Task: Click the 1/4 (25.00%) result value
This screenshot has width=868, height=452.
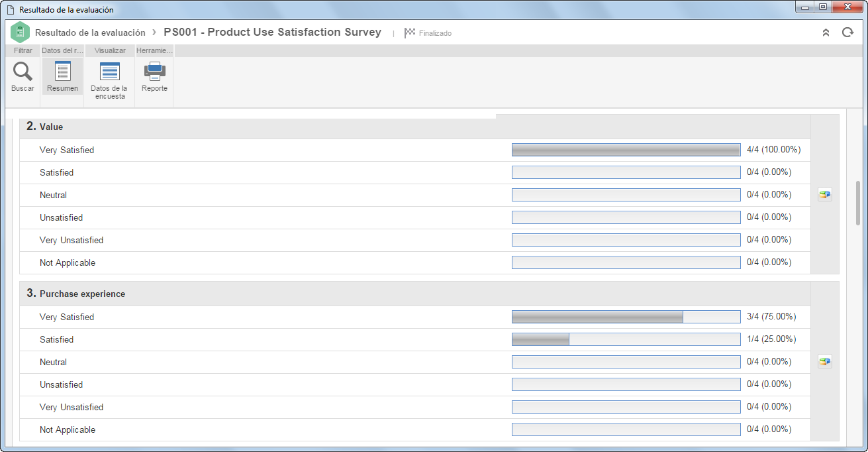Action: pos(771,339)
